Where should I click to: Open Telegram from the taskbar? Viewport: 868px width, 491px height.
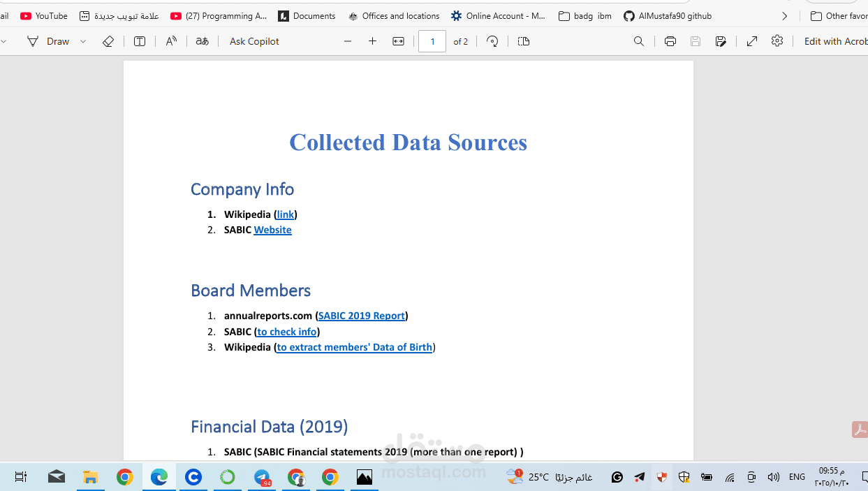click(x=263, y=477)
